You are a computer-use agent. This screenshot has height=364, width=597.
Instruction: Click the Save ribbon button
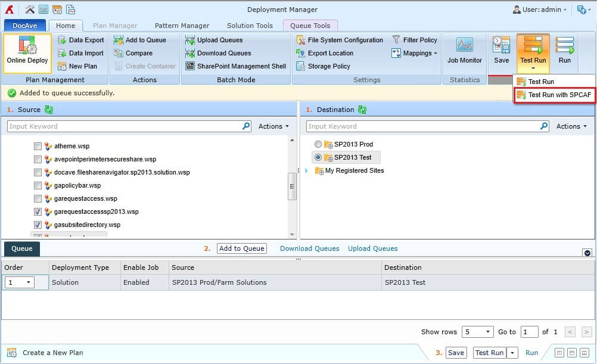pos(502,50)
